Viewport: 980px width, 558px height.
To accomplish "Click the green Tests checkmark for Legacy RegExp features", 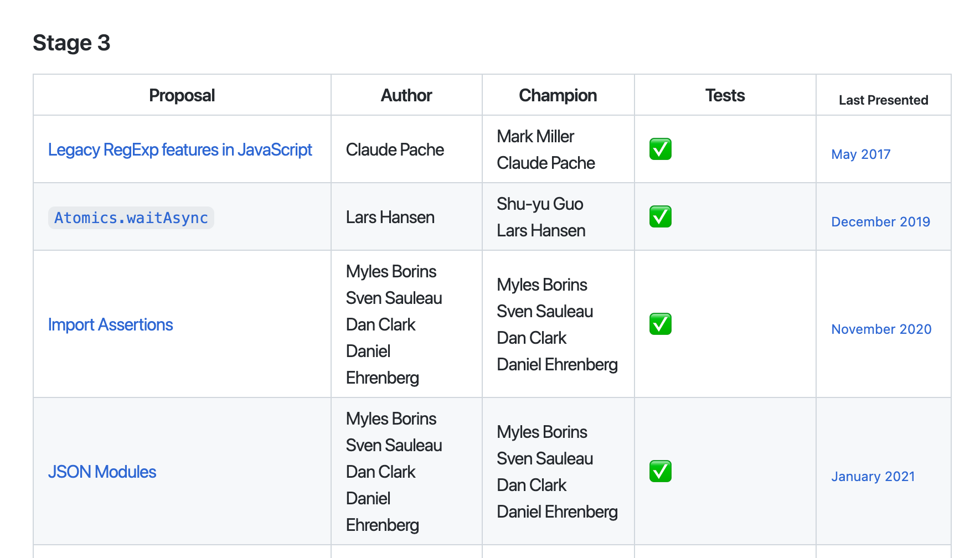I will pos(659,149).
